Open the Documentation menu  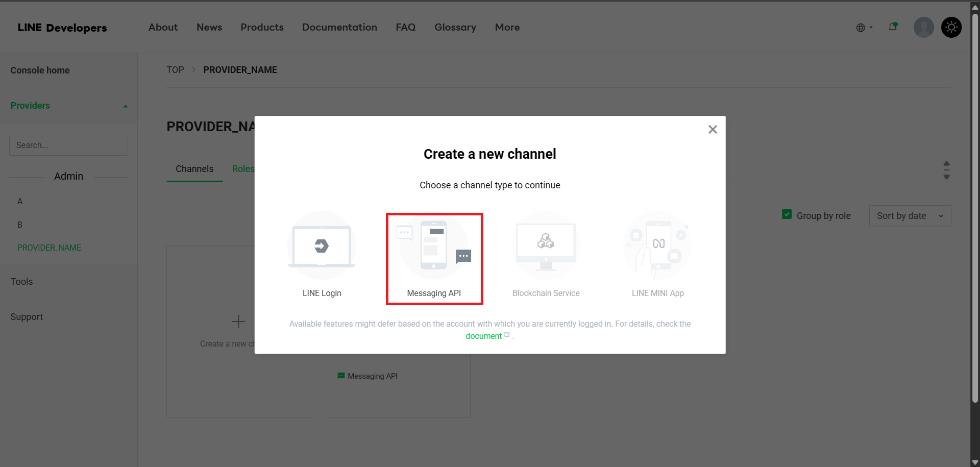click(339, 28)
